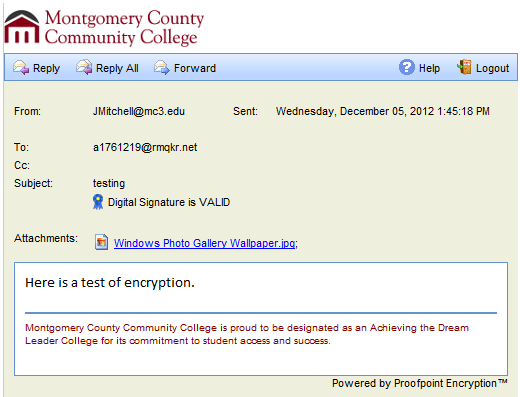Click the Forward envelope icon
This screenshot has height=397, width=520.
pos(162,68)
